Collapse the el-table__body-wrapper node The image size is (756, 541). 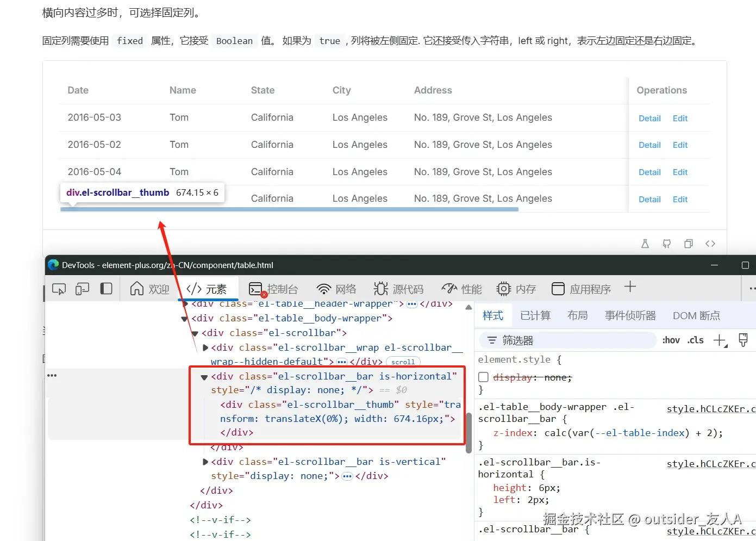[185, 319]
